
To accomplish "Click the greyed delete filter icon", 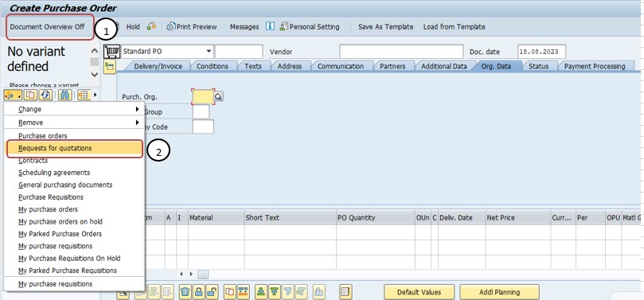I will tap(301, 292).
